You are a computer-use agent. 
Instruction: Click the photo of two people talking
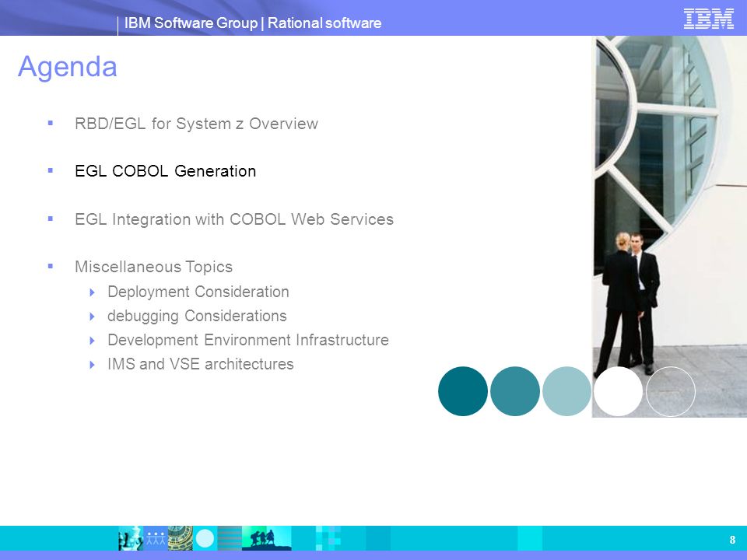pos(669,226)
